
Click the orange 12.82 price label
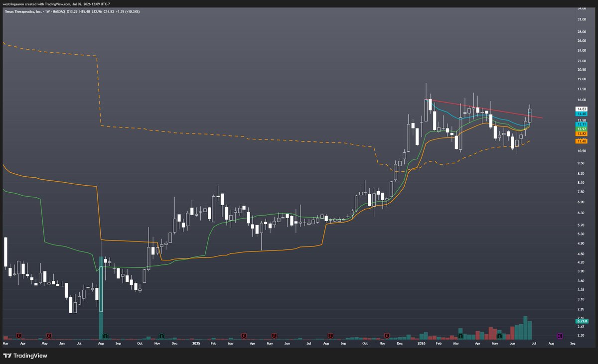582,134
